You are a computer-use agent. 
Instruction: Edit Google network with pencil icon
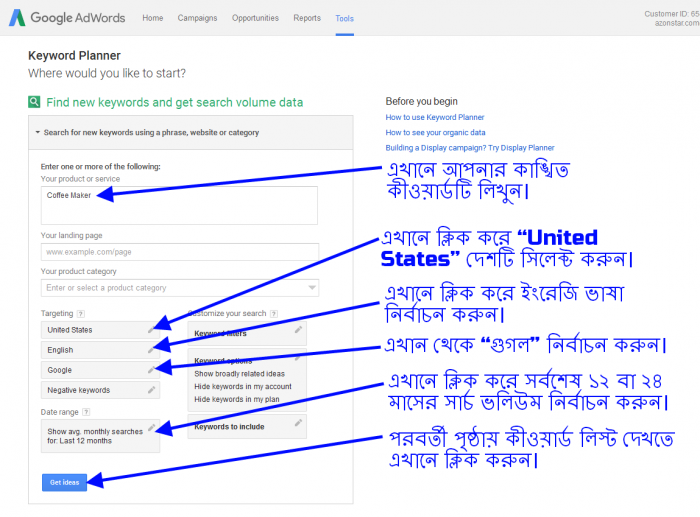[x=151, y=370]
